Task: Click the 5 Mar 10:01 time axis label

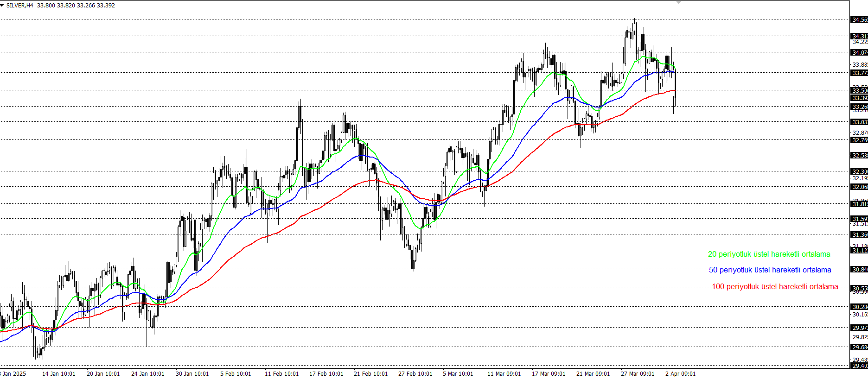Action: click(458, 373)
